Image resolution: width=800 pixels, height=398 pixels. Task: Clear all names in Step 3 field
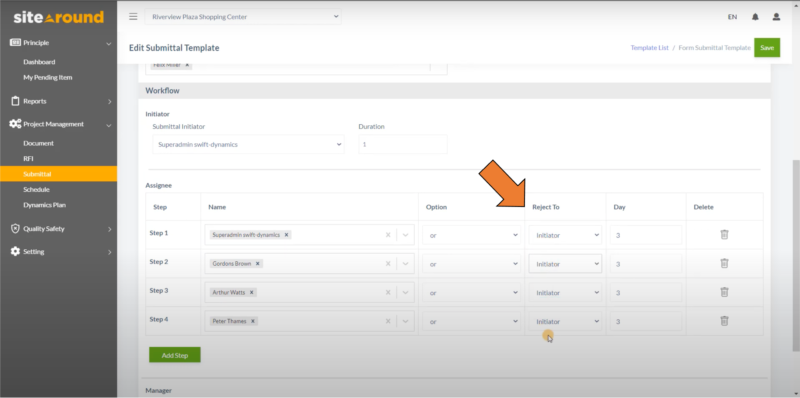coord(388,293)
